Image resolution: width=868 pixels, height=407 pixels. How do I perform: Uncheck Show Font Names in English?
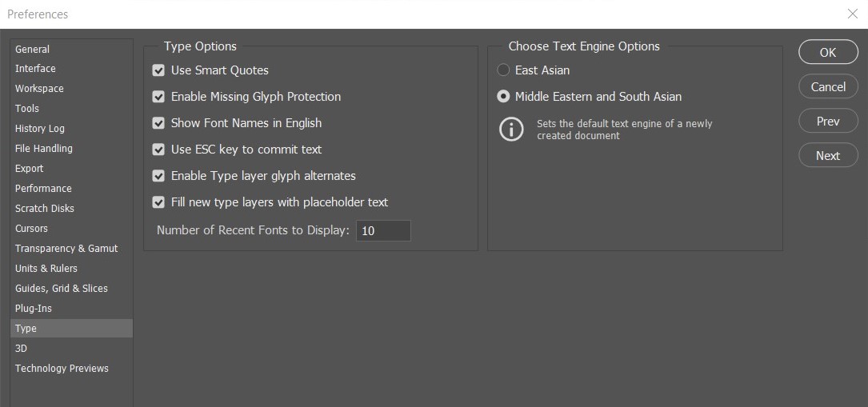click(x=158, y=123)
